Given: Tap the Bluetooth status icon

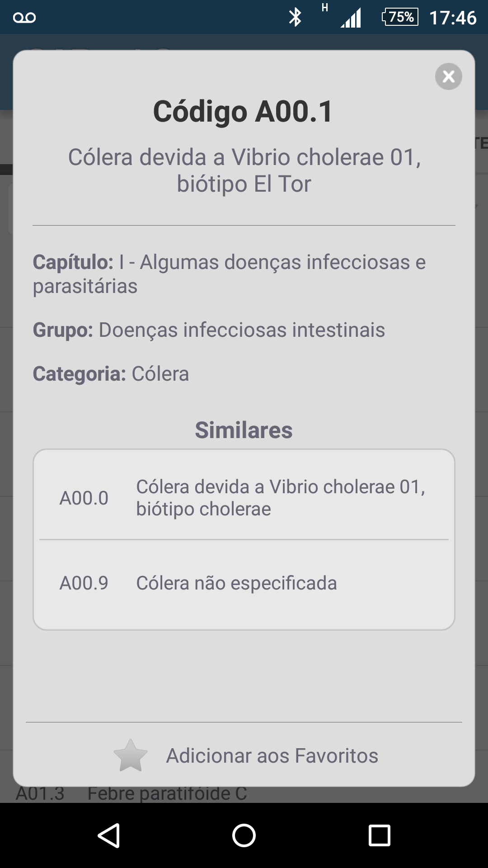Looking at the screenshot, I should [x=295, y=18].
